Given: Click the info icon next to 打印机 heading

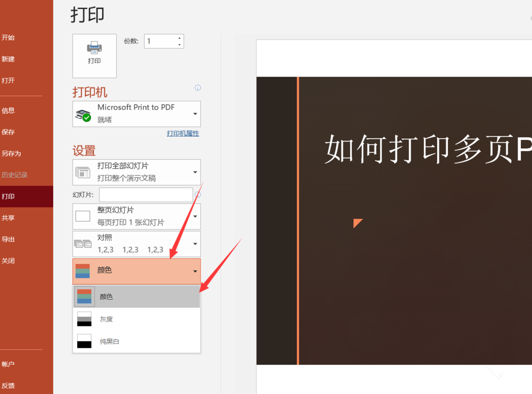Looking at the screenshot, I should tap(197, 88).
